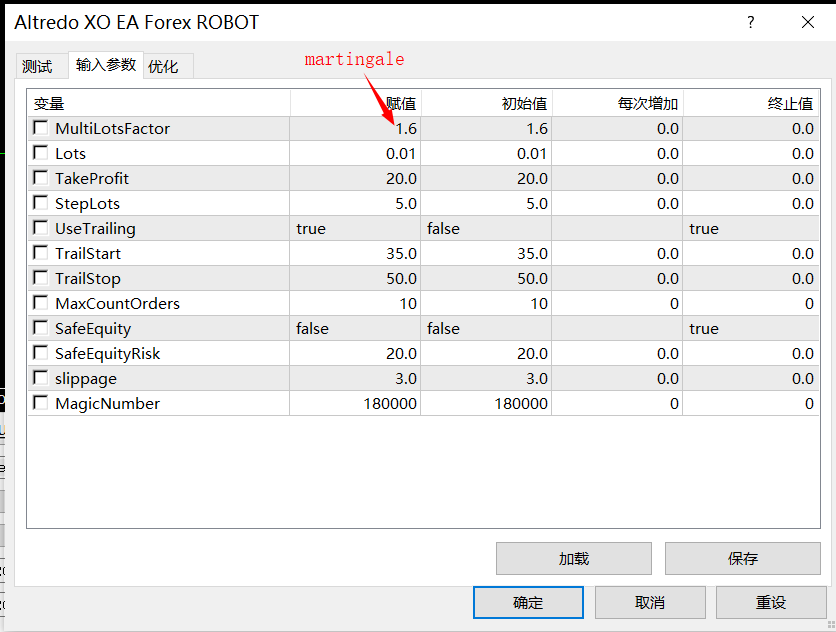836x632 pixels.
Task: Tick the Lots parameter checkbox
Action: click(x=41, y=153)
